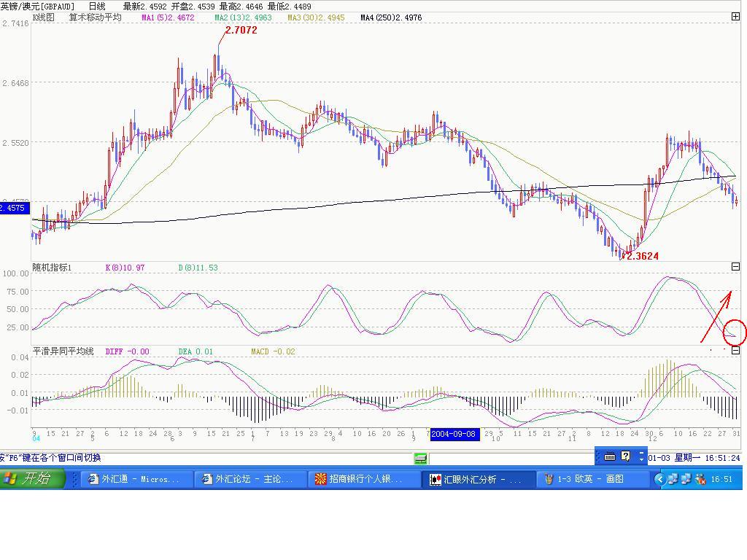747x560 pixels.
Task: Click the DEA 0.01 value label
Action: click(x=196, y=351)
